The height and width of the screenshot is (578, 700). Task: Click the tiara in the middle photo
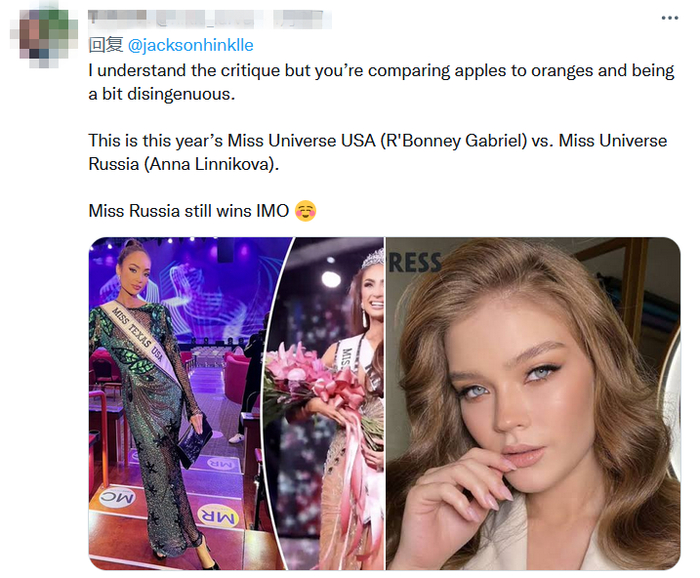pos(372,258)
